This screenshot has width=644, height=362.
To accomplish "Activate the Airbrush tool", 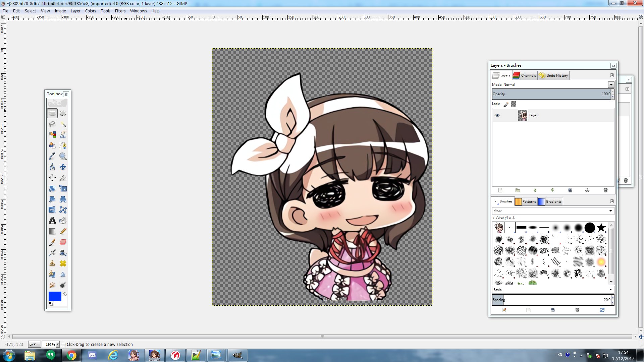I will pos(52,253).
